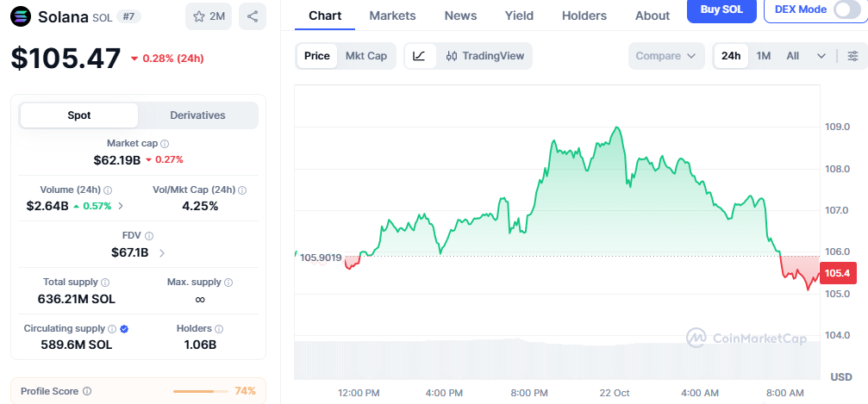Select Derivatives segment

click(197, 115)
